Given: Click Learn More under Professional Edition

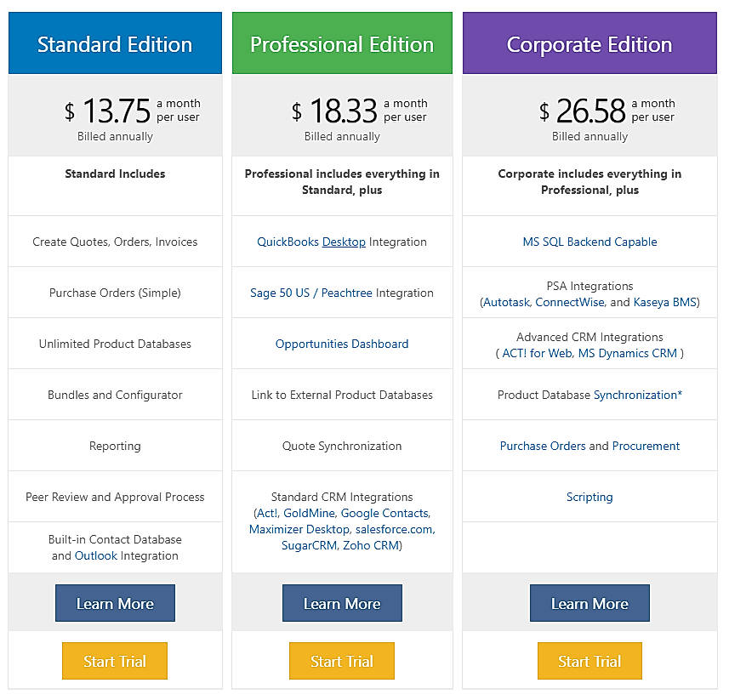Looking at the screenshot, I should [x=342, y=603].
